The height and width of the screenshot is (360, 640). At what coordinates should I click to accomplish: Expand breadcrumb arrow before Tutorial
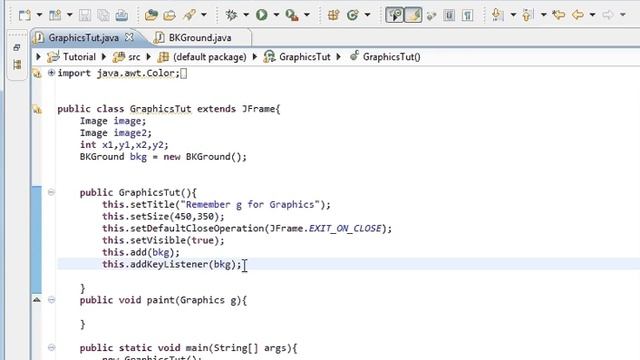click(39, 57)
